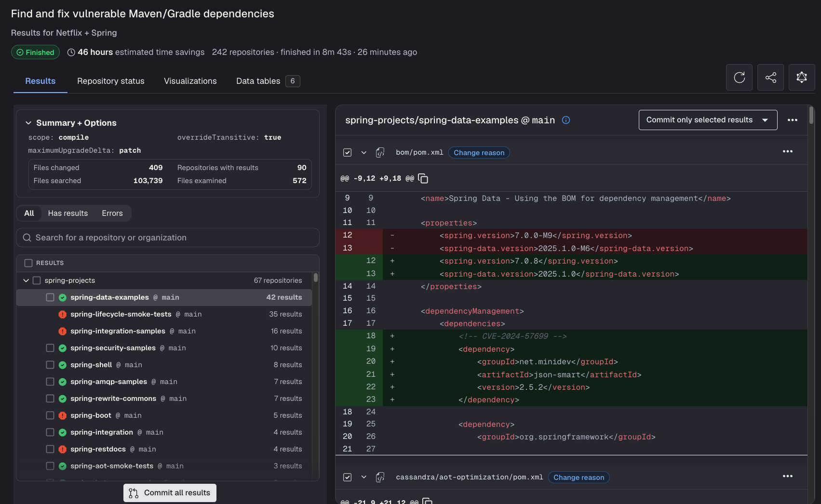Open spring-aot-smoke-tests repository results
The width and height of the screenshot is (821, 504).
pos(164,466)
